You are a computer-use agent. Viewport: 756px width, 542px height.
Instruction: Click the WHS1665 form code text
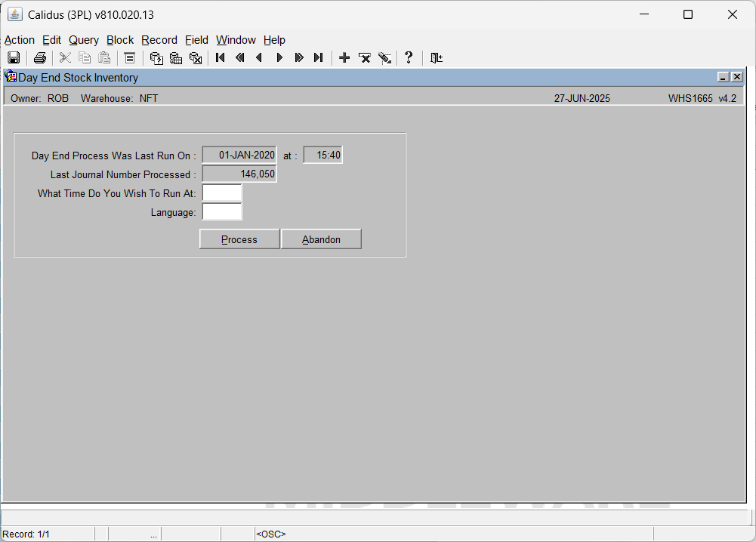(690, 98)
